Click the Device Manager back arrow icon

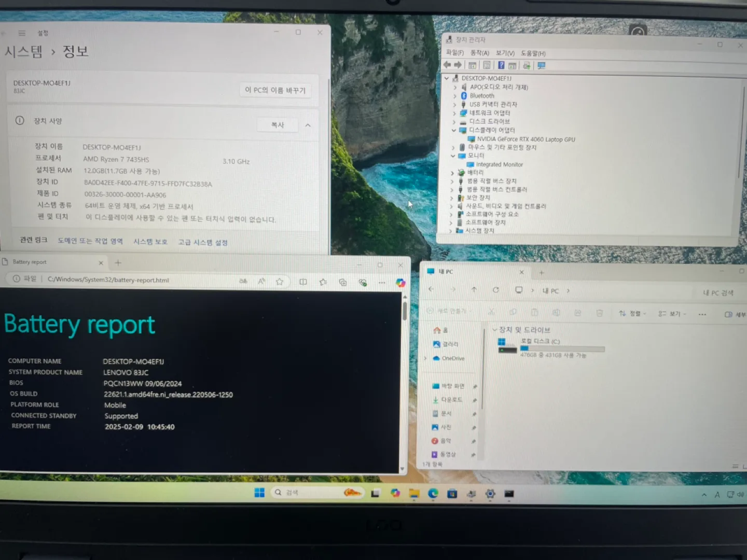447,65
